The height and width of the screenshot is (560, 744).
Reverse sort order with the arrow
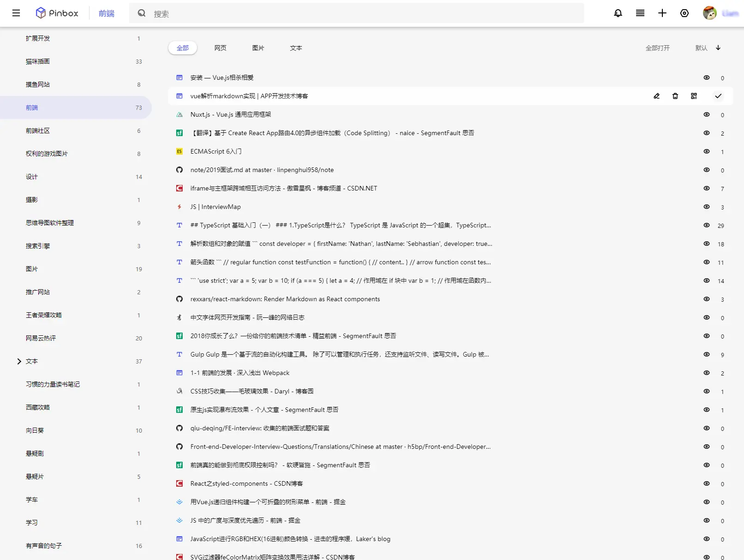click(x=718, y=48)
